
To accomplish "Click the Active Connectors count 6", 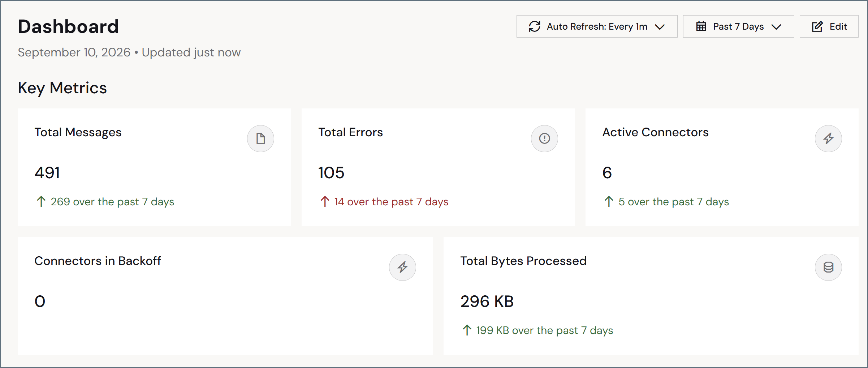I will click(x=607, y=172).
